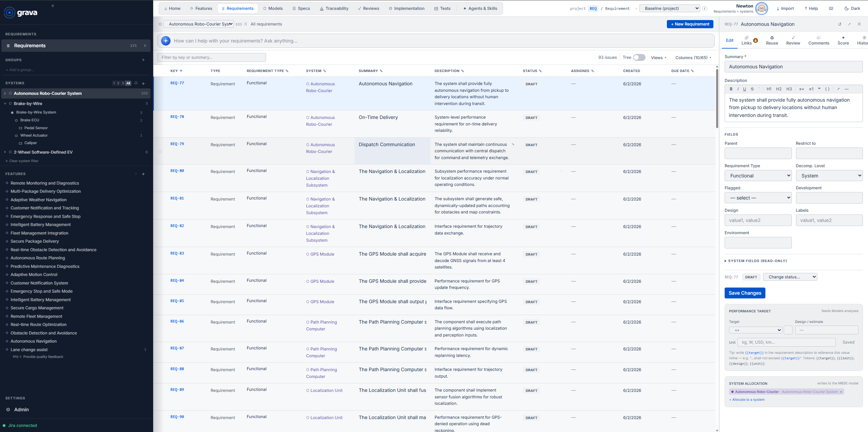Apply underline formatting in description toolbar
Screen dimensions: 868x432
(744, 89)
